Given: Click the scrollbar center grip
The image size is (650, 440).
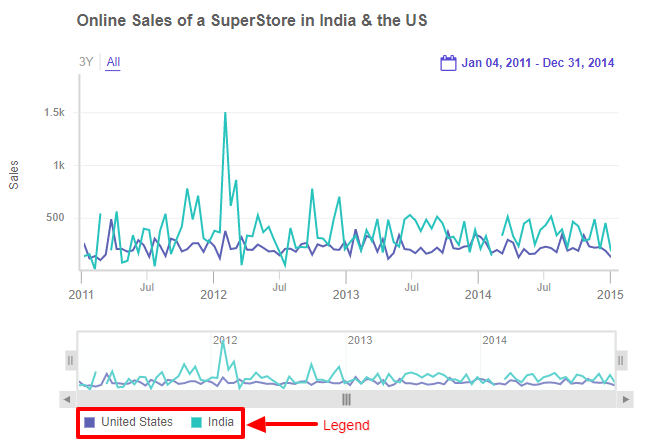Looking at the screenshot, I should tap(347, 399).
